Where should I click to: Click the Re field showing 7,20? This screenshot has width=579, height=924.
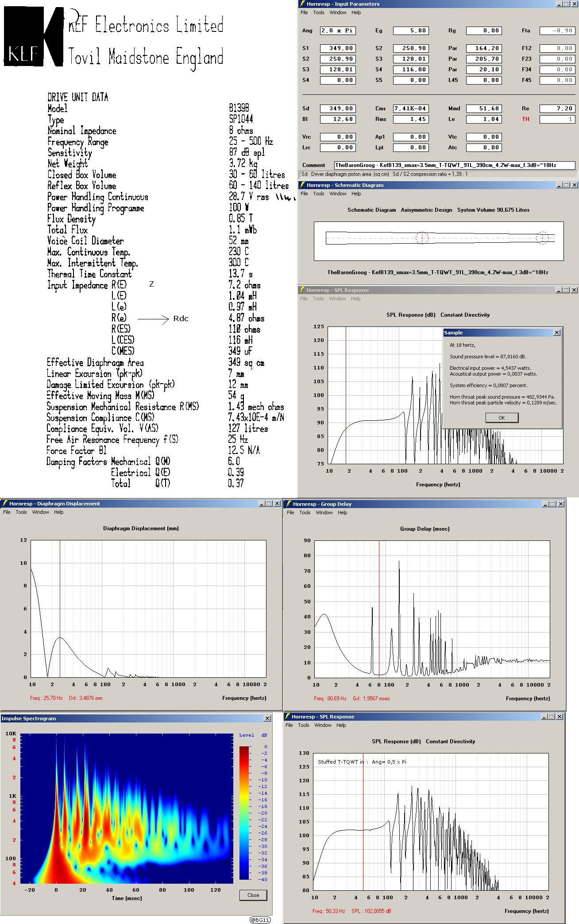pyautogui.click(x=557, y=109)
